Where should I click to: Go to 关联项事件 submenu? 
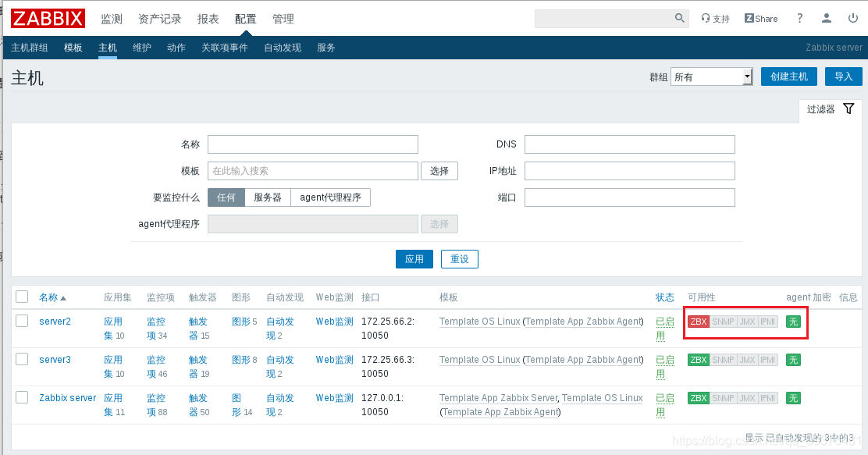pos(225,48)
